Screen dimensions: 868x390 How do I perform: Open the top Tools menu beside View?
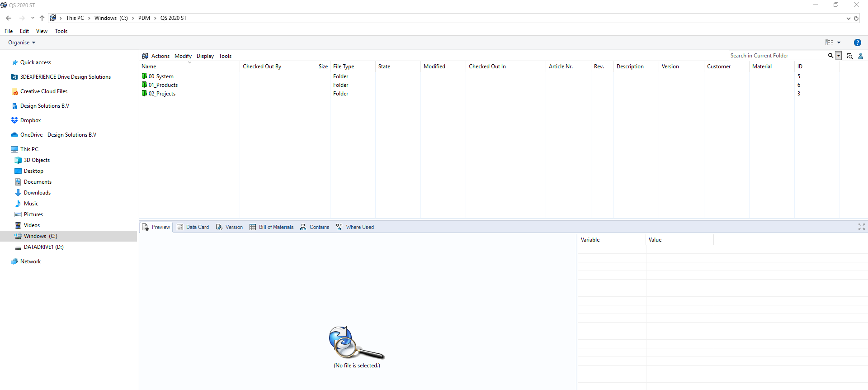click(61, 31)
